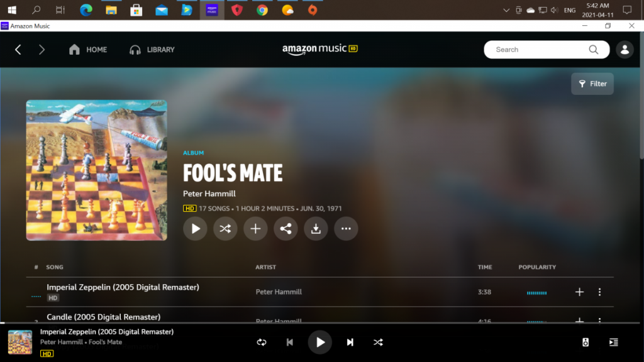644x362 pixels.
Task: Click the ARTIST column header
Action: click(266, 266)
